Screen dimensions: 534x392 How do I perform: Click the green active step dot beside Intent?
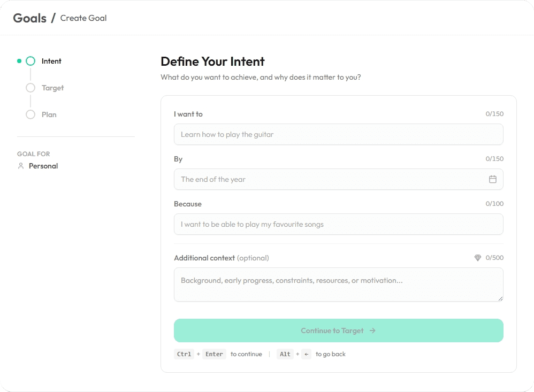[19, 61]
